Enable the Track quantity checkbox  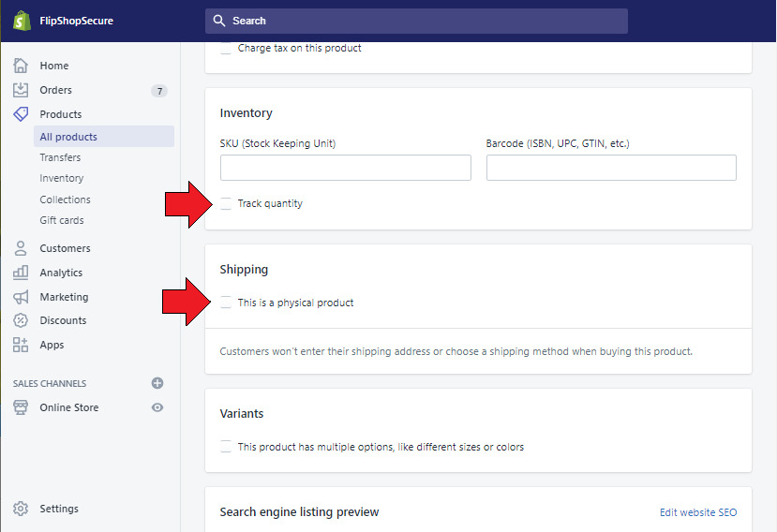coord(226,203)
